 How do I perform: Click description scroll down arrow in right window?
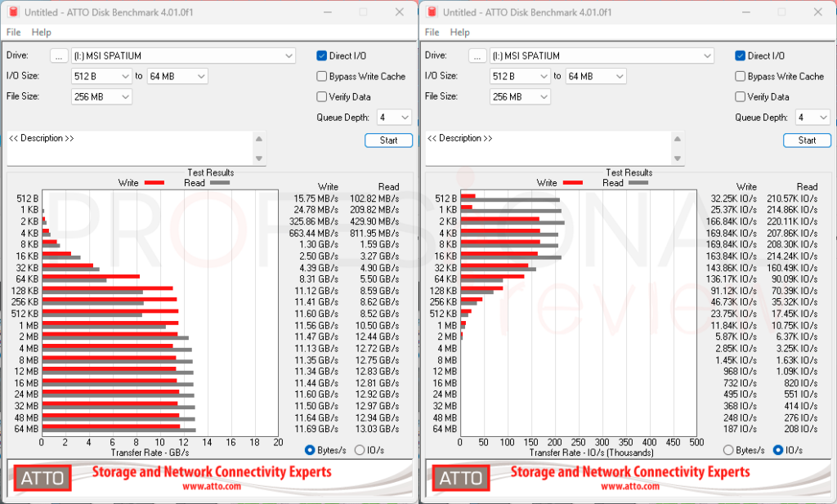[678, 158]
